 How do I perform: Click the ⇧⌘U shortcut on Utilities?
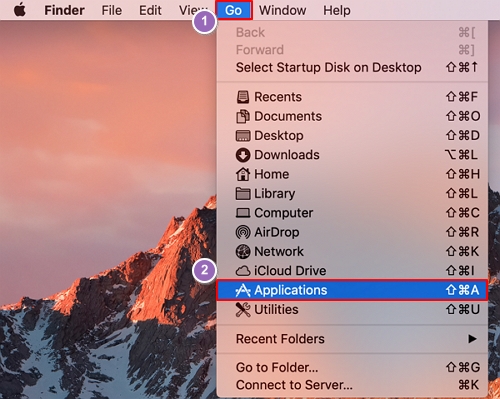click(463, 309)
